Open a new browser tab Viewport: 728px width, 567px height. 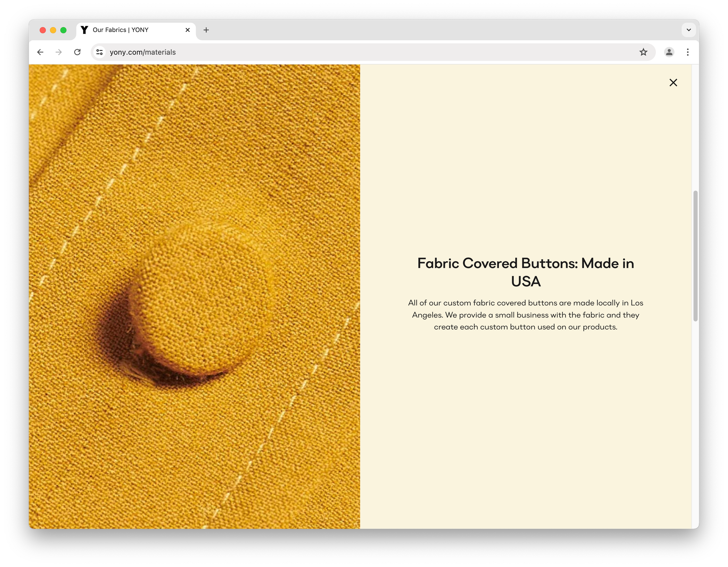click(206, 30)
